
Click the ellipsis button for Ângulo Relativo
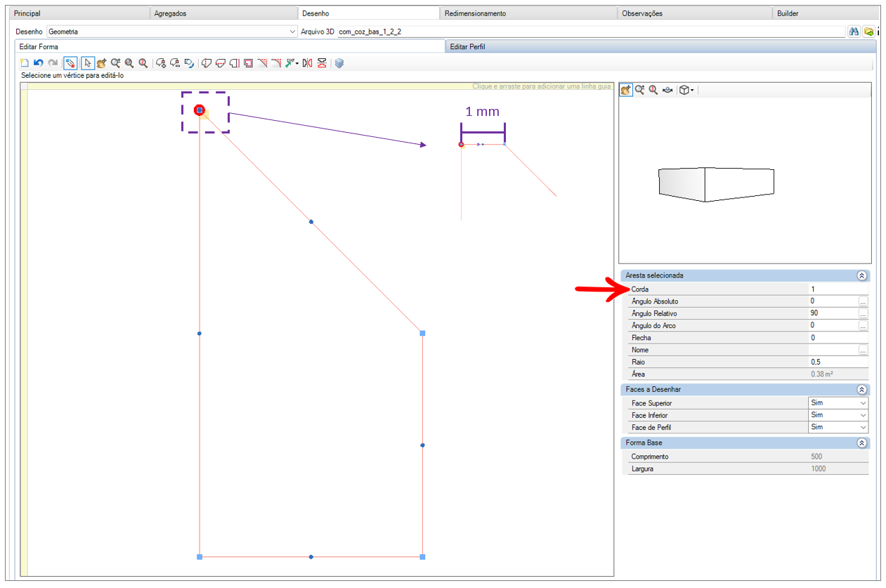[863, 313]
